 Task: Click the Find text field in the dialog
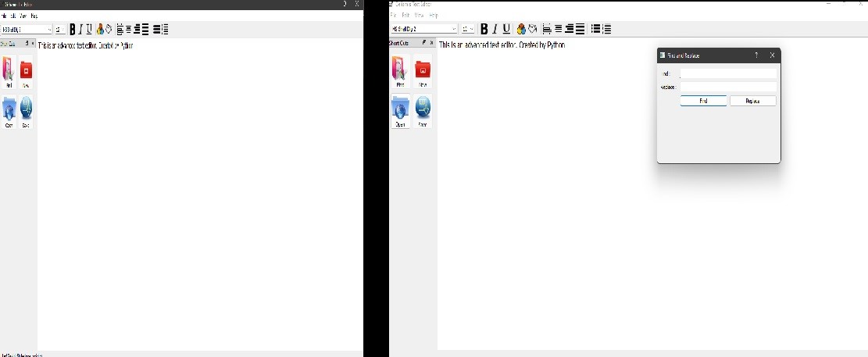727,73
